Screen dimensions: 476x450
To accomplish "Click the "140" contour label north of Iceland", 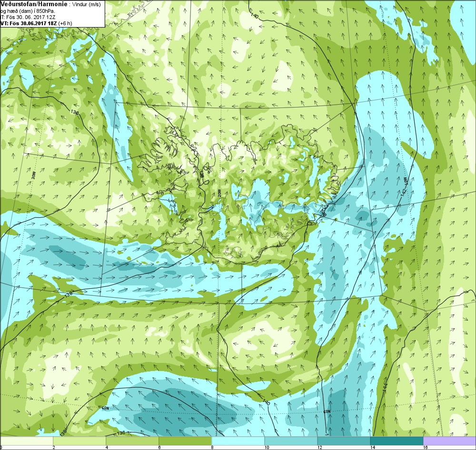I will pos(254,16).
